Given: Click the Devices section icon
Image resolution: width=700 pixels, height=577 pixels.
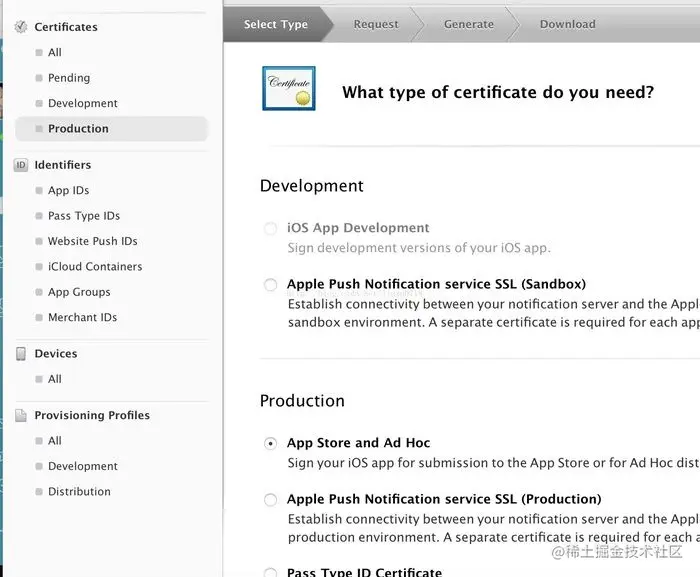Looking at the screenshot, I should coord(21,354).
